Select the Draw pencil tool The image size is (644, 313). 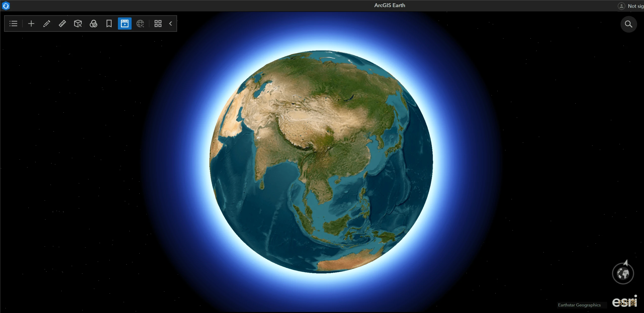(x=47, y=24)
